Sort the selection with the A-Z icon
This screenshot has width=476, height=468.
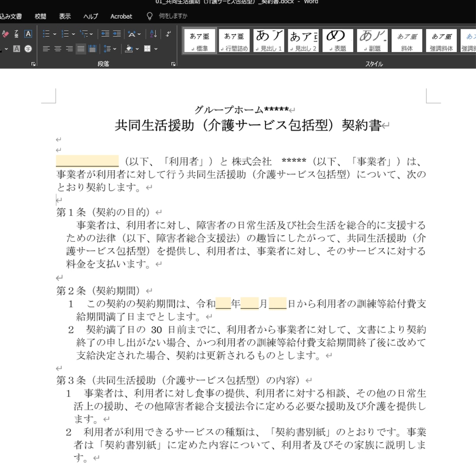[153, 34]
